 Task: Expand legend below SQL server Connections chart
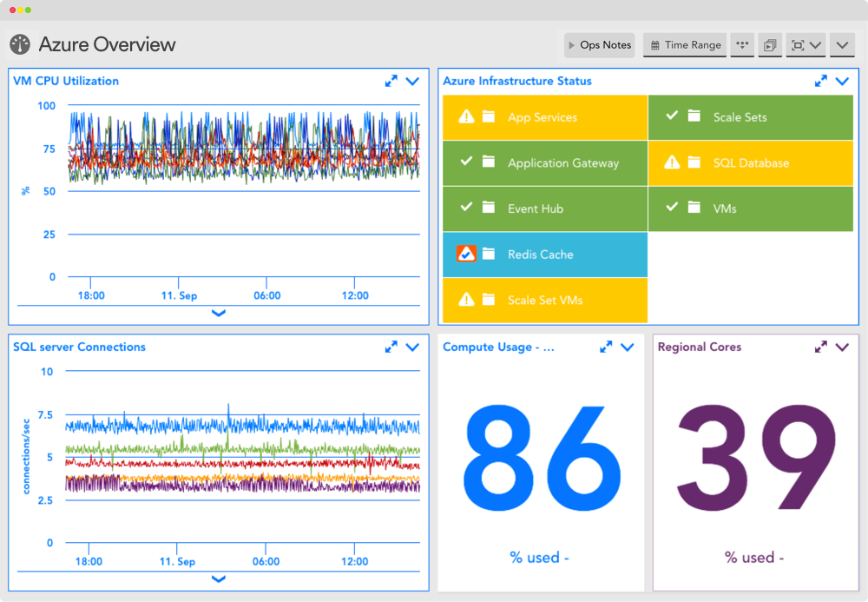click(x=219, y=579)
